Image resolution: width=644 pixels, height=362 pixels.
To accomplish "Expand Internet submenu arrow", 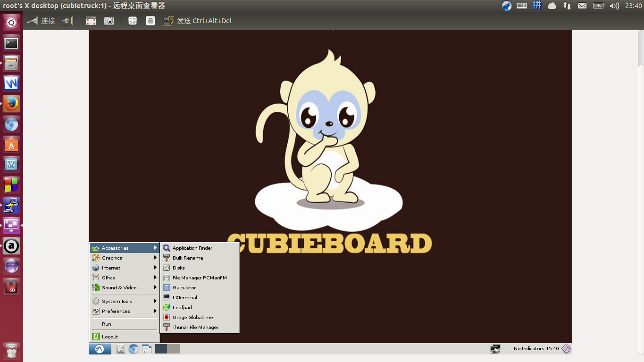I will tap(155, 268).
